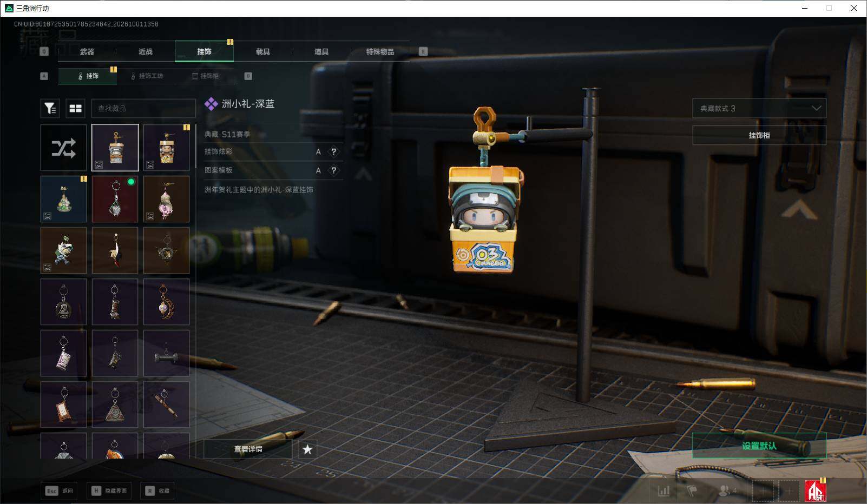The width and height of the screenshot is (867, 504).
Task: Select the yellow gift-box charm thumbnail
Action: coord(167,148)
